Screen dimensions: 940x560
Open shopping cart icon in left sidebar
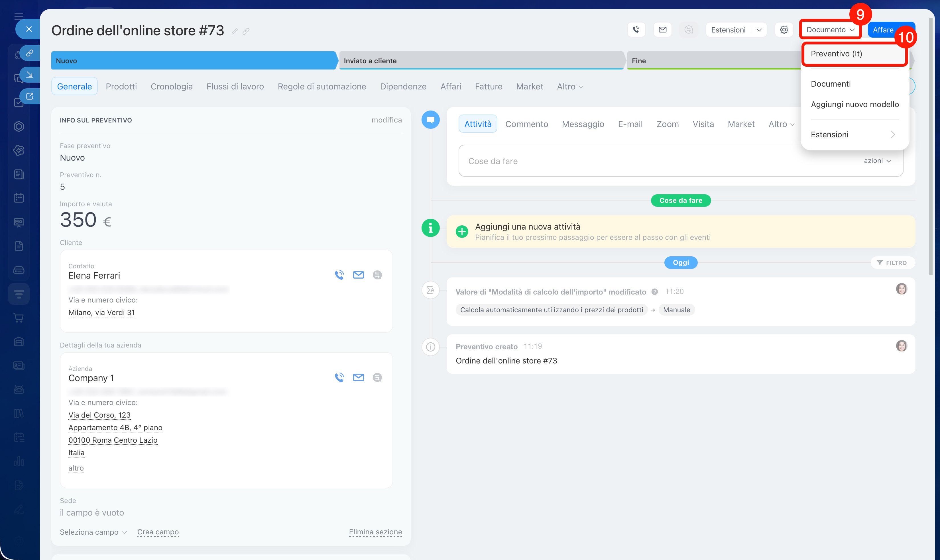click(x=19, y=318)
